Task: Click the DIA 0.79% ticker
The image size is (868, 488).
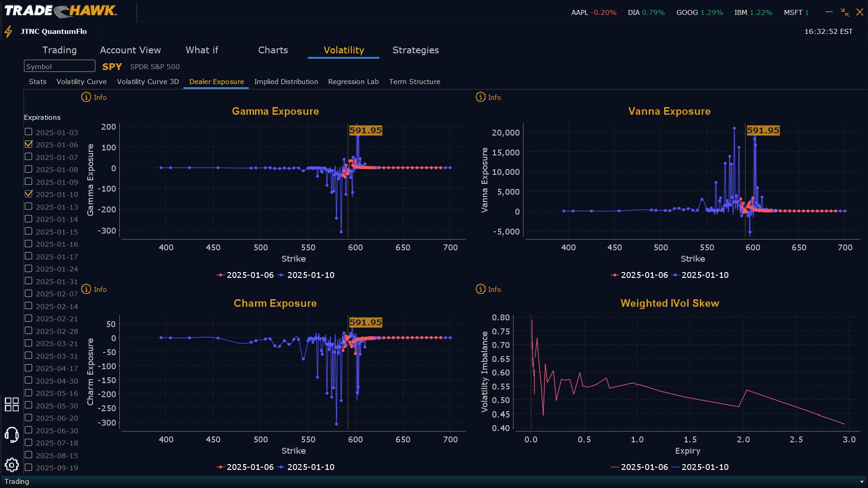Action: click(646, 13)
